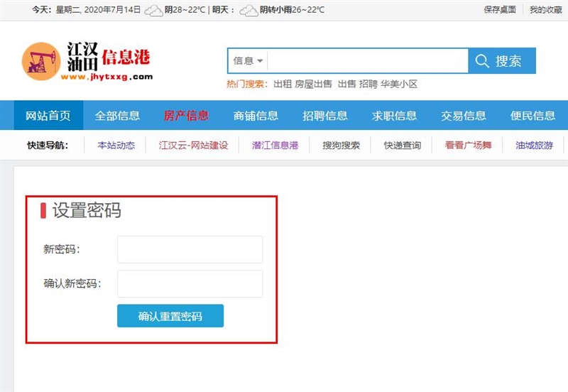568x392 pixels.
Task: Click hot search keyword 华美小区
Action: (x=399, y=84)
